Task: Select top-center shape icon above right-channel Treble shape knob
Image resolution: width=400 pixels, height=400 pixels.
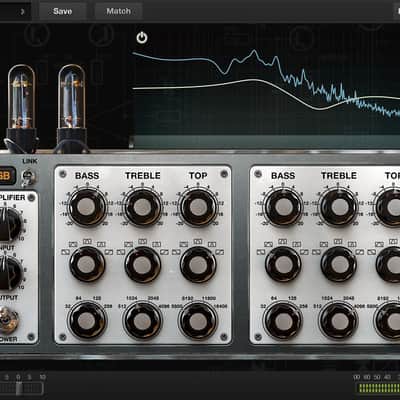Action: click(x=338, y=241)
